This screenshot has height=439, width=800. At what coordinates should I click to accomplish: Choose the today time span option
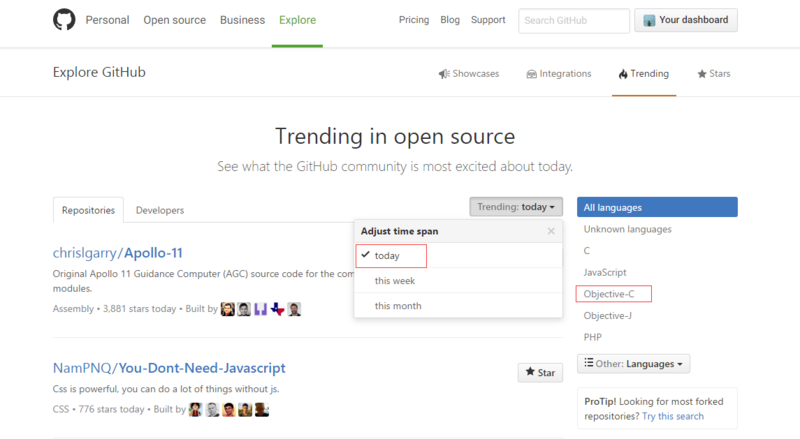[x=458, y=255]
